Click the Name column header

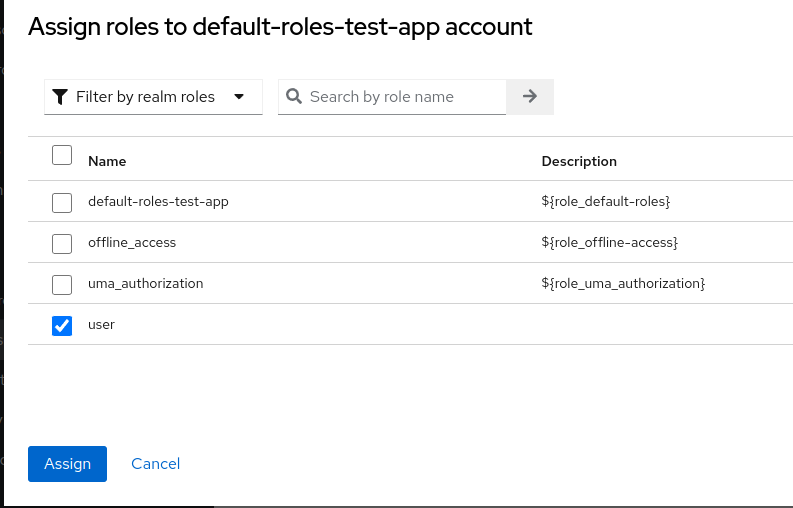[x=107, y=161]
